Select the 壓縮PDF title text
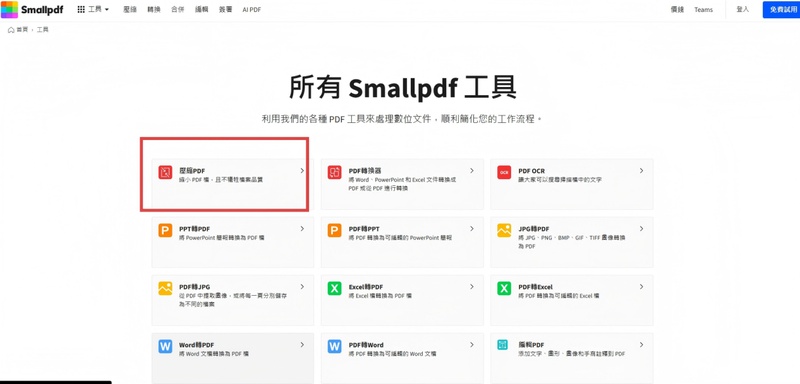800x384 pixels. [192, 171]
